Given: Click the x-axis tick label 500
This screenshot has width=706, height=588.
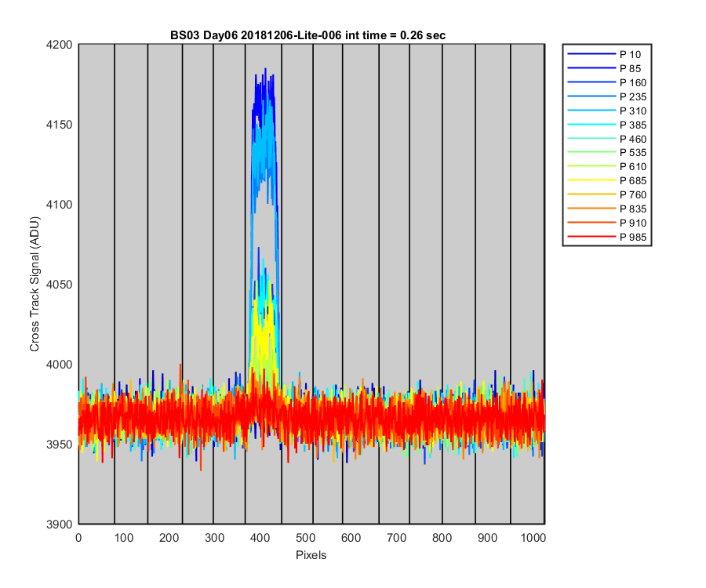Looking at the screenshot, I should coord(305,538).
